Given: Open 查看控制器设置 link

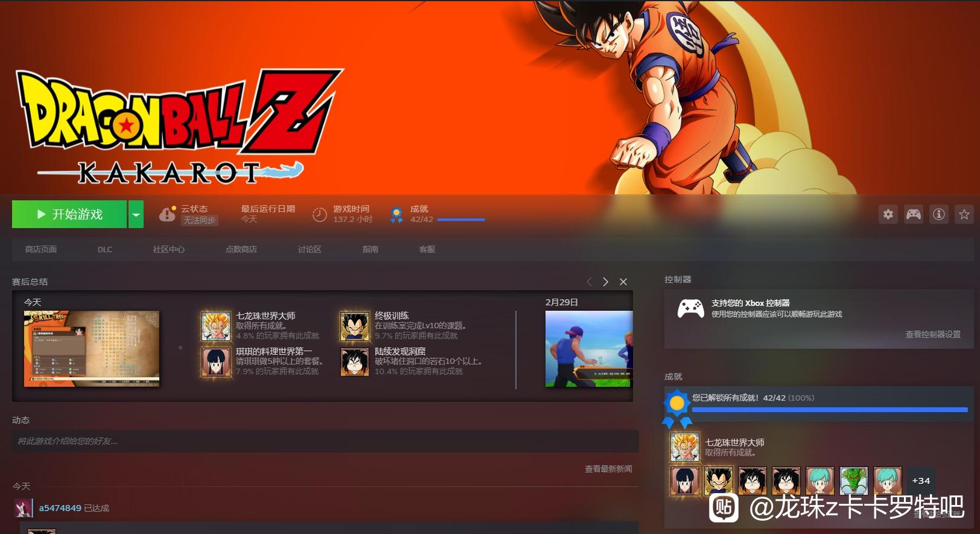Looking at the screenshot, I should [x=933, y=334].
